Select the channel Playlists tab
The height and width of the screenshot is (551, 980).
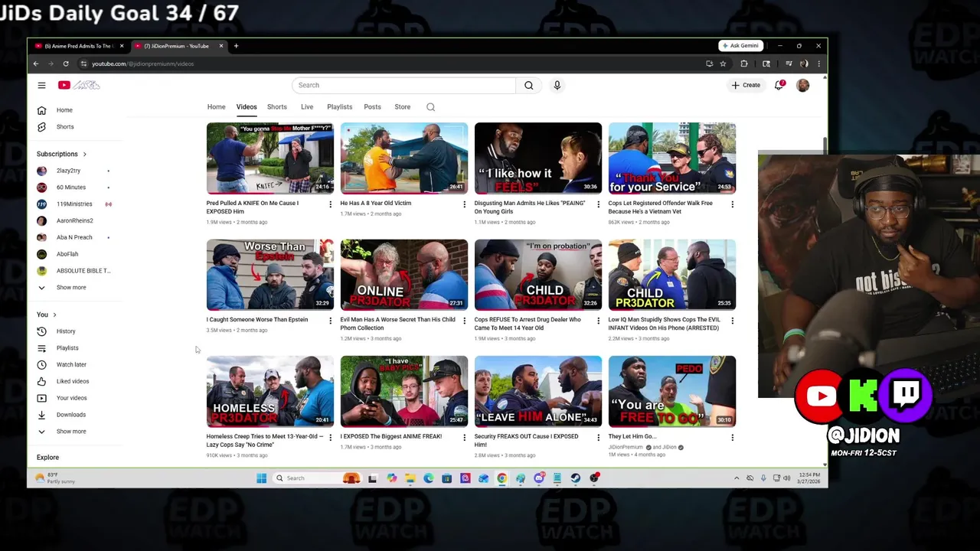339,107
